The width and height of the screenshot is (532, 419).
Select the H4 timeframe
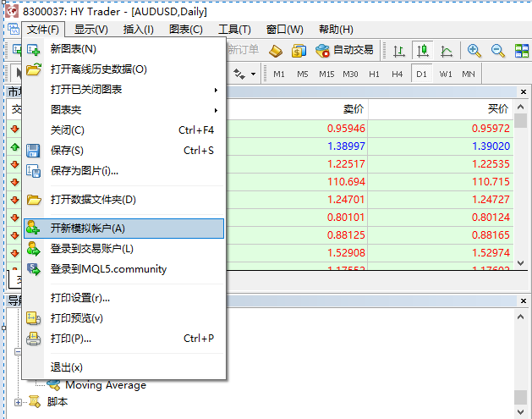397,74
